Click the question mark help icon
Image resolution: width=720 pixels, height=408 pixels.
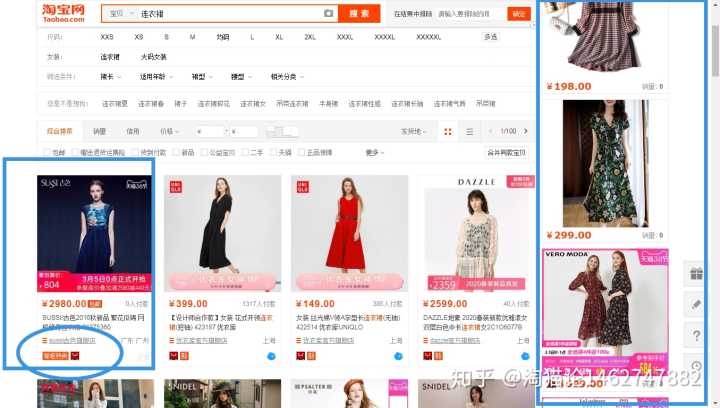(x=696, y=335)
